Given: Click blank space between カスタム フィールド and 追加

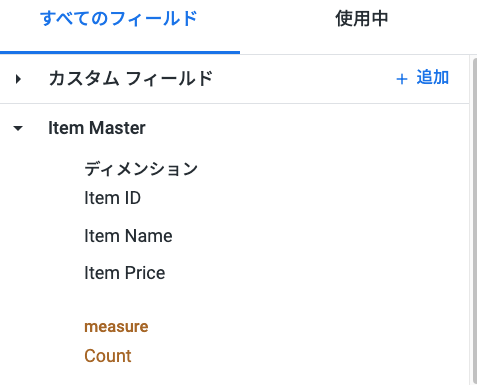Looking at the screenshot, I should click(x=304, y=79).
